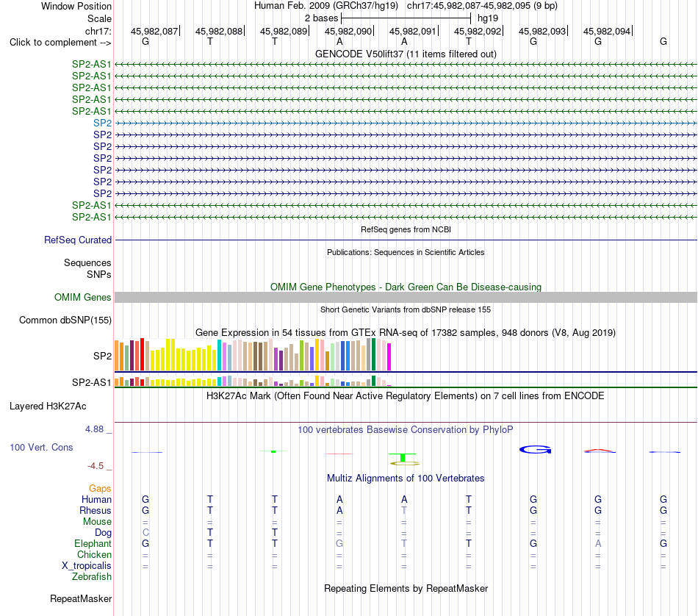Viewport: 698px width, 616px height.
Task: Click coordinate label 45,982,094
Action: 607,31
